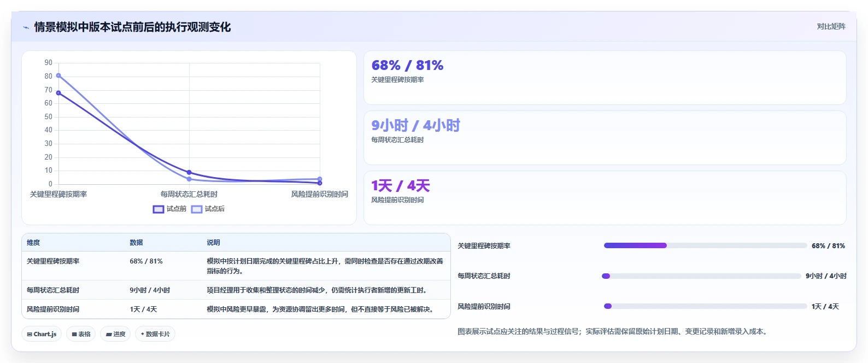This screenshot has height=363, width=868.
Task: Click the chart footnote starting 图表展示试点应关注
Action: click(x=613, y=331)
